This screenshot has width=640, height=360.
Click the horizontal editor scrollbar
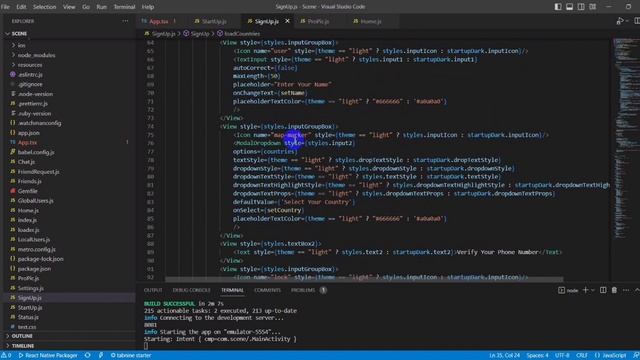click(x=364, y=280)
